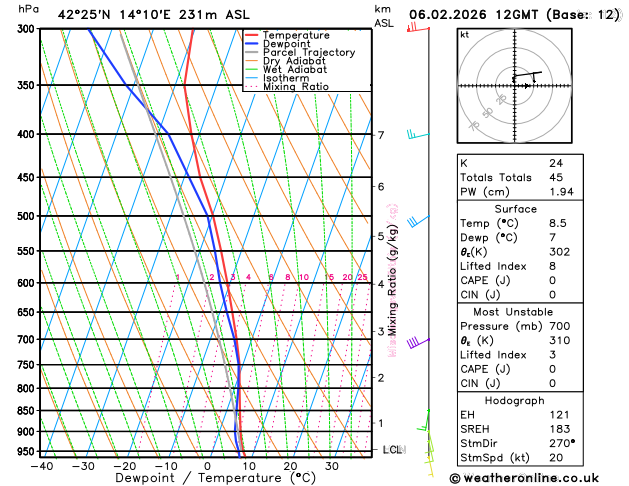
Task: Click the Most Unstable Lifted Index value '3'
Action: 553,354
